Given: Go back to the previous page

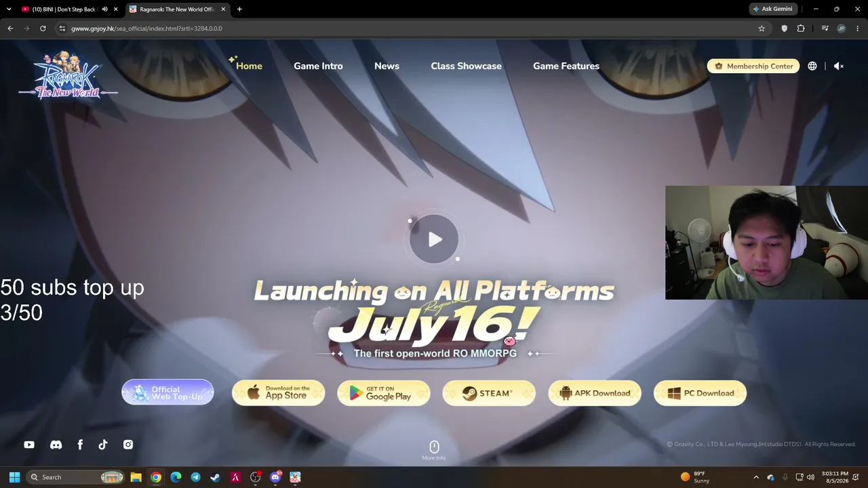Looking at the screenshot, I should (10, 28).
